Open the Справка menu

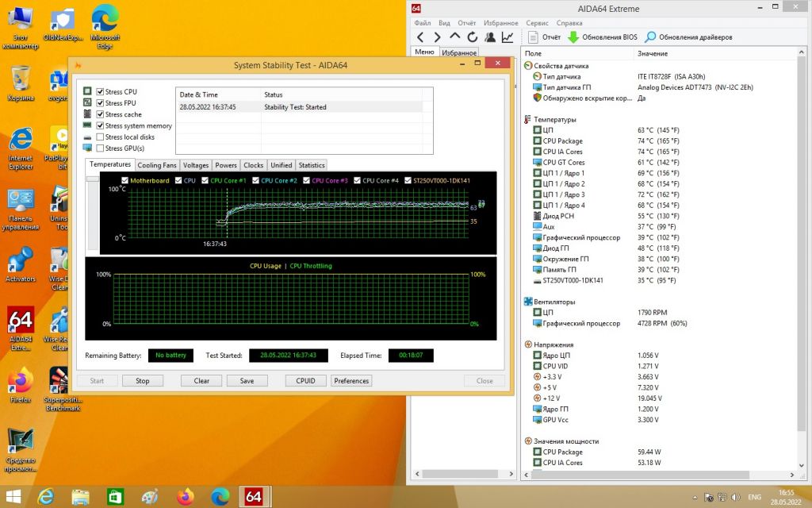(x=569, y=23)
